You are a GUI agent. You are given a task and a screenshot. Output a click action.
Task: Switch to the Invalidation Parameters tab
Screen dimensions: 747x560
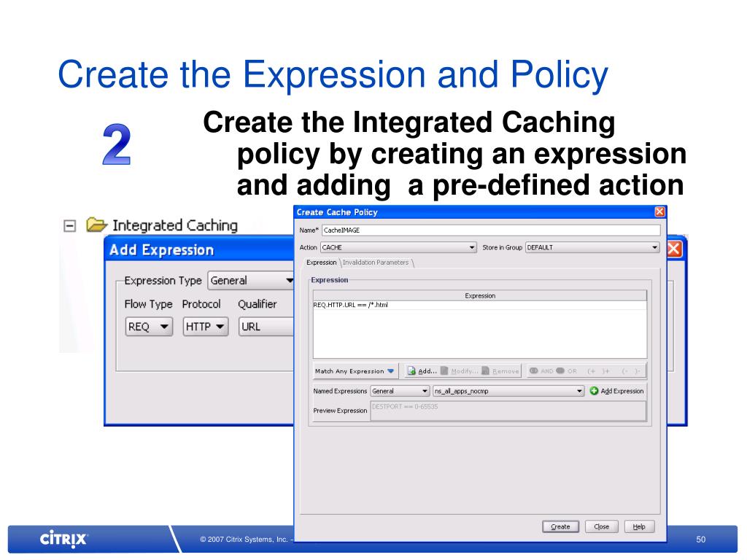coord(376,262)
